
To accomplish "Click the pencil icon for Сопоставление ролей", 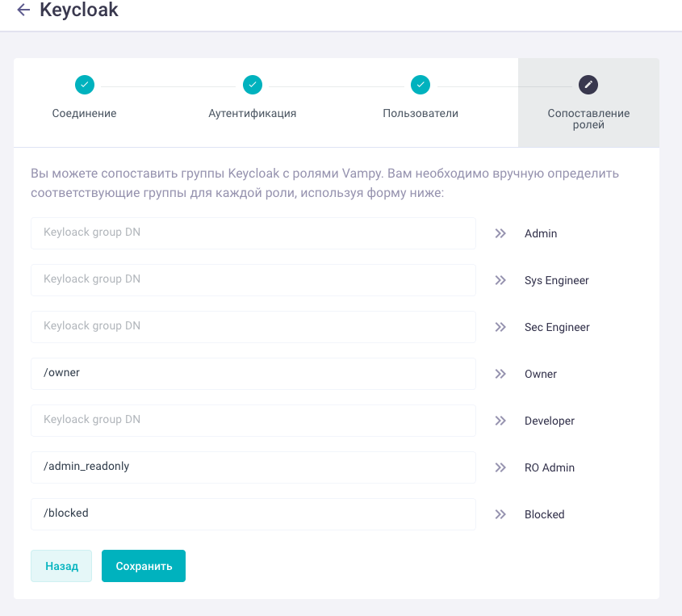I will (588, 84).
